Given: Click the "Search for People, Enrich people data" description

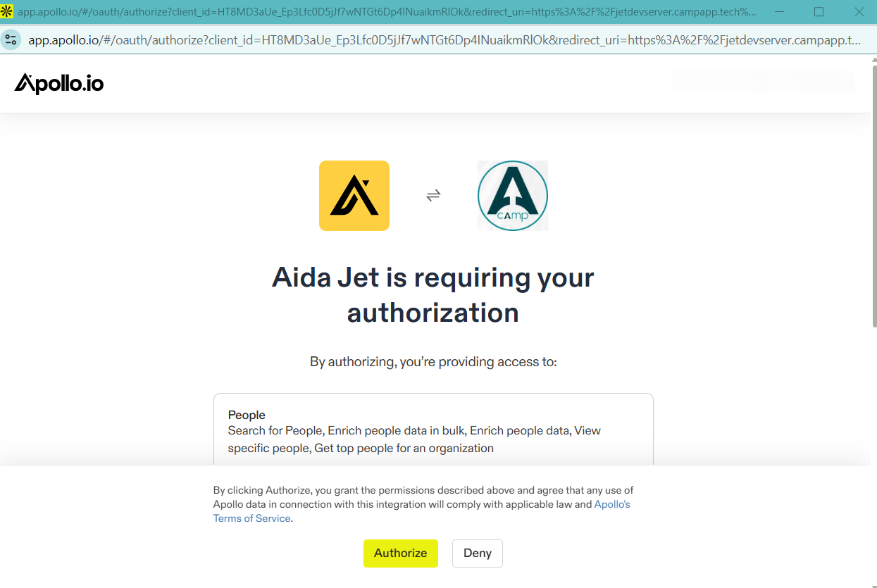Looking at the screenshot, I should point(414,439).
